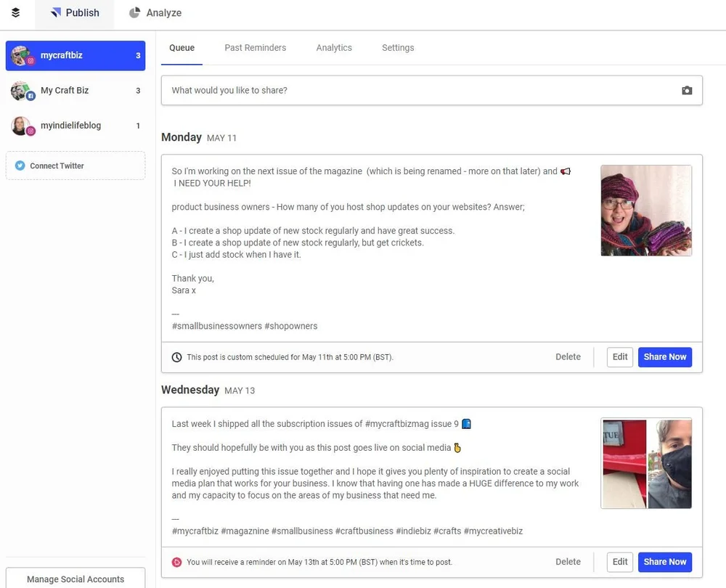Viewport: 726px width, 588px height.
Task: Click the megaphone emoji in Monday post
Action: (x=566, y=171)
